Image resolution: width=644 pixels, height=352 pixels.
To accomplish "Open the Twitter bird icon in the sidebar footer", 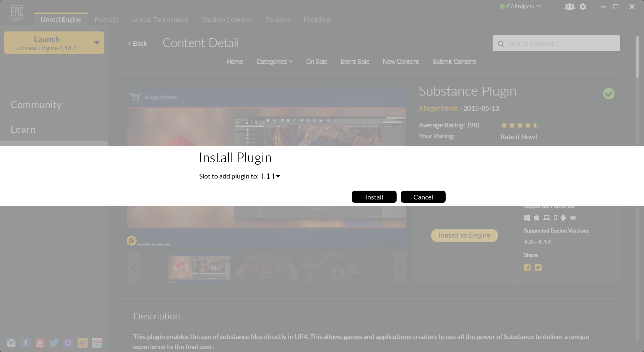I will coord(54,343).
